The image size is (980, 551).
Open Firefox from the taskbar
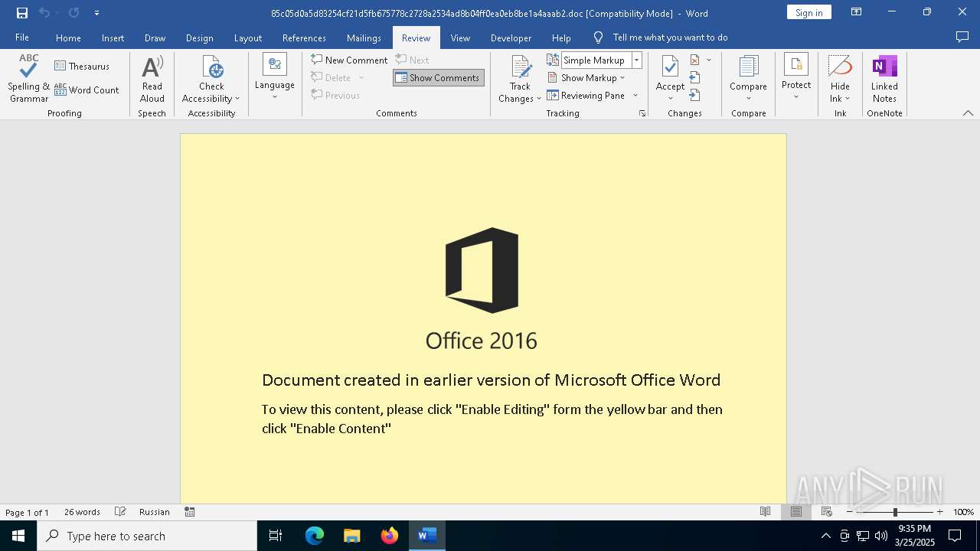click(390, 536)
